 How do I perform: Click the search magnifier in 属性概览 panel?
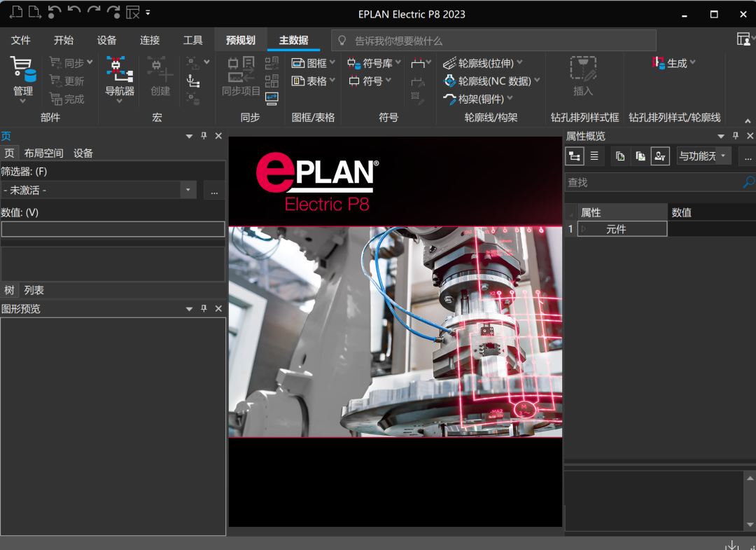point(748,182)
